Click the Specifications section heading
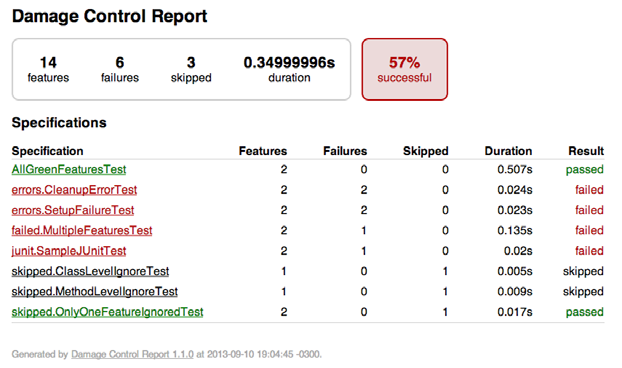This screenshot has width=622, height=368. [59, 123]
